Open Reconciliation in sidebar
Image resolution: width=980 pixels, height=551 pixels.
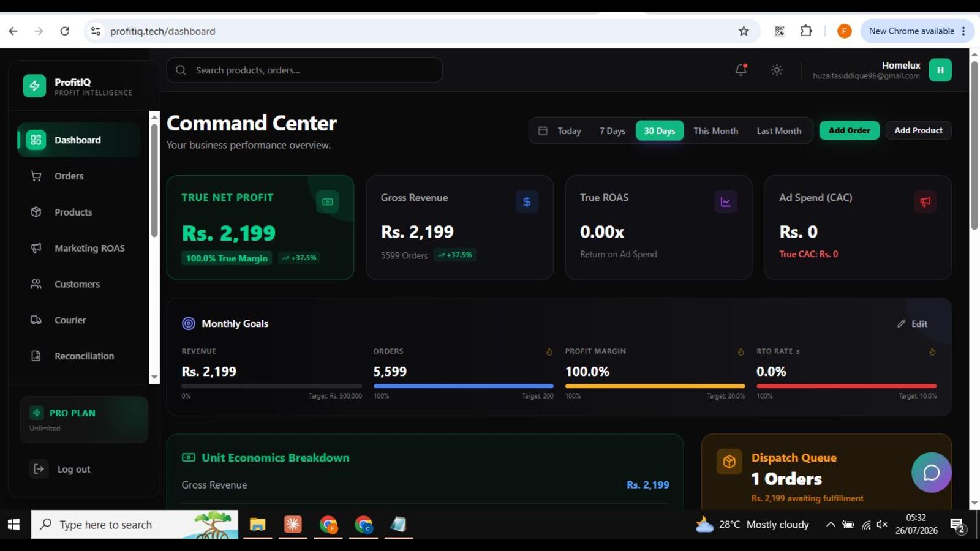click(79, 356)
